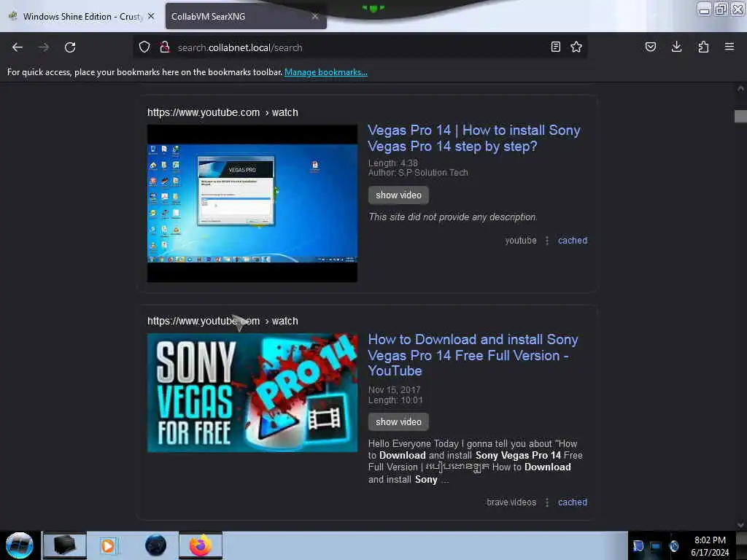Click show video under Nov 15, 2017 result
The image size is (747, 560).
(398, 422)
